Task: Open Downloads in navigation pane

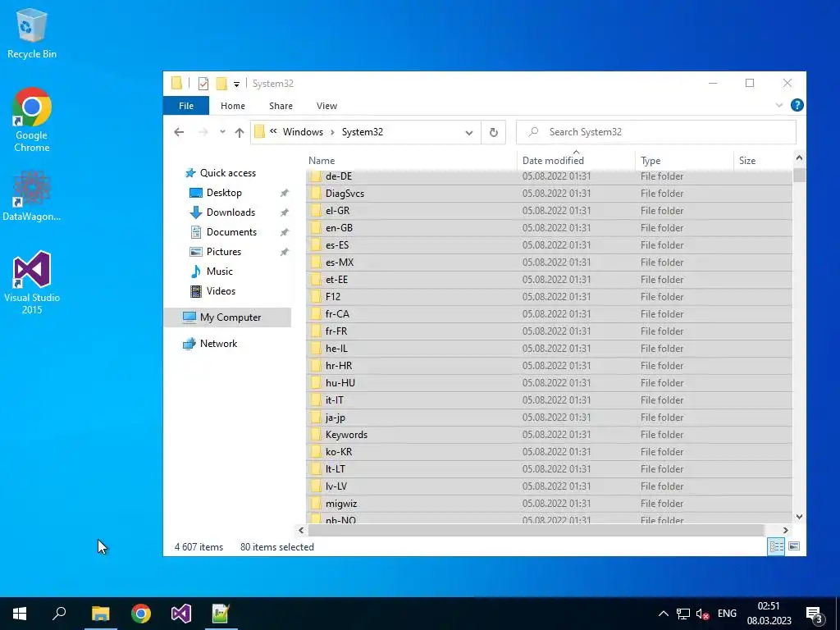Action: pyautogui.click(x=231, y=212)
